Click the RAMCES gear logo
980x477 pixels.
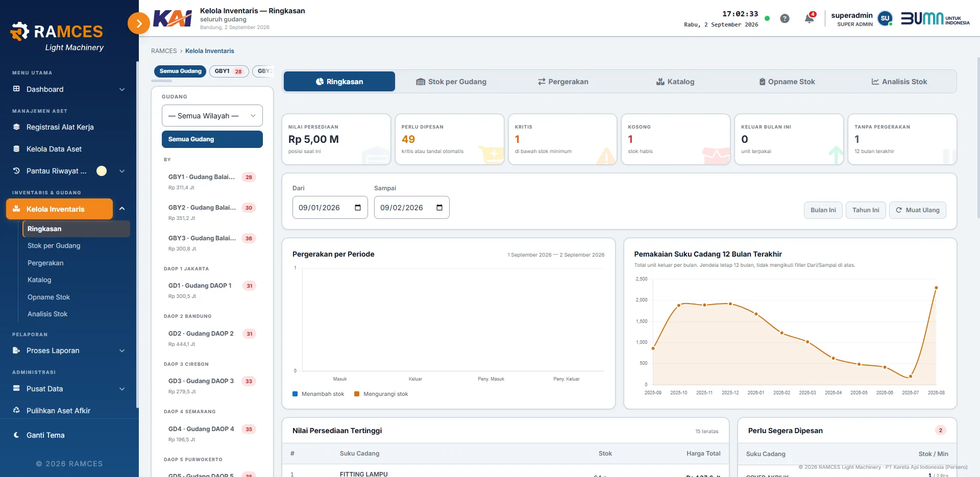pyautogui.click(x=19, y=32)
